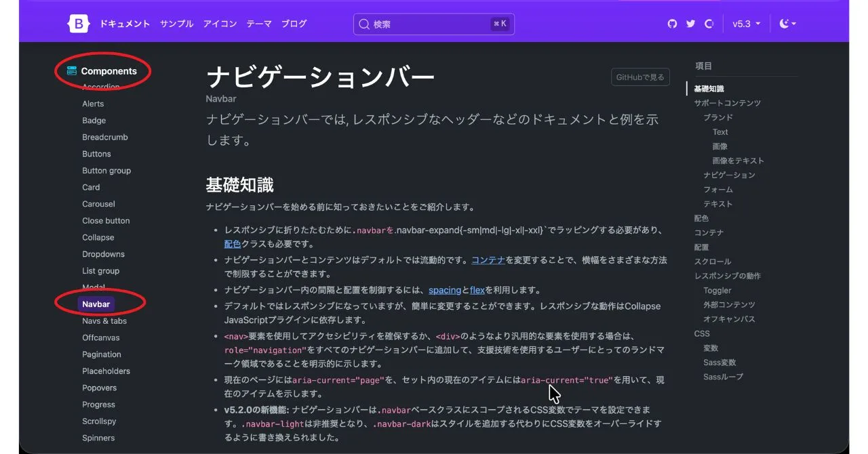This screenshot has height=454, width=868.
Task: Expand the theme selector dropdown arrow
Action: (x=795, y=23)
